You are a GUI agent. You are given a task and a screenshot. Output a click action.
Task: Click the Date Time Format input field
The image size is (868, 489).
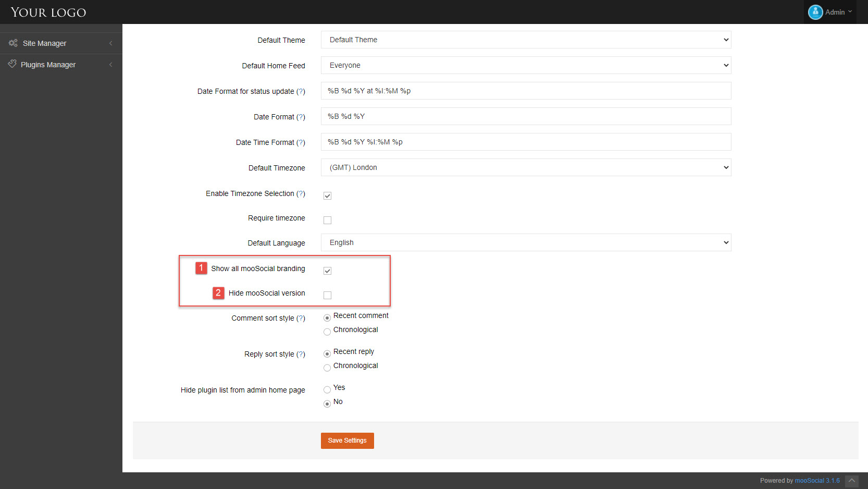pos(526,142)
